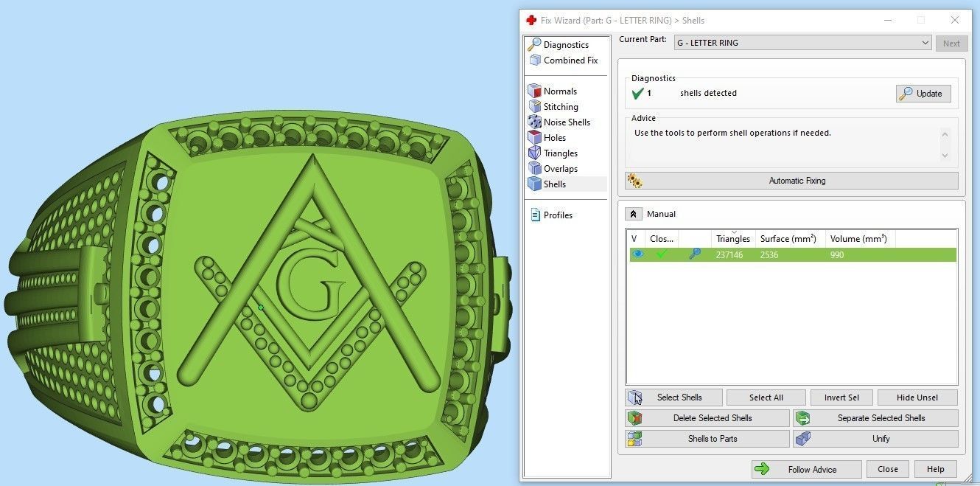Select the Noise Shells step
This screenshot has height=486, width=980.
click(559, 122)
